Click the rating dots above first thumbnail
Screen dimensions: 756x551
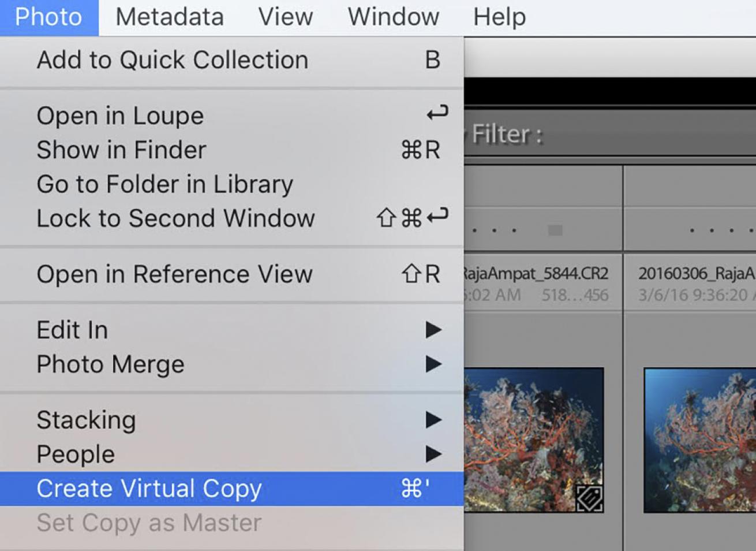[494, 230]
